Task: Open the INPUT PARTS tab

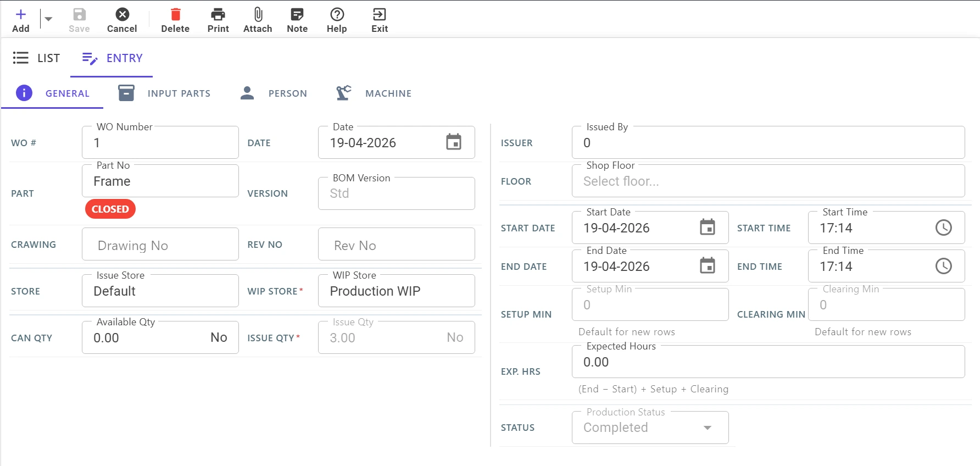Action: [164, 93]
